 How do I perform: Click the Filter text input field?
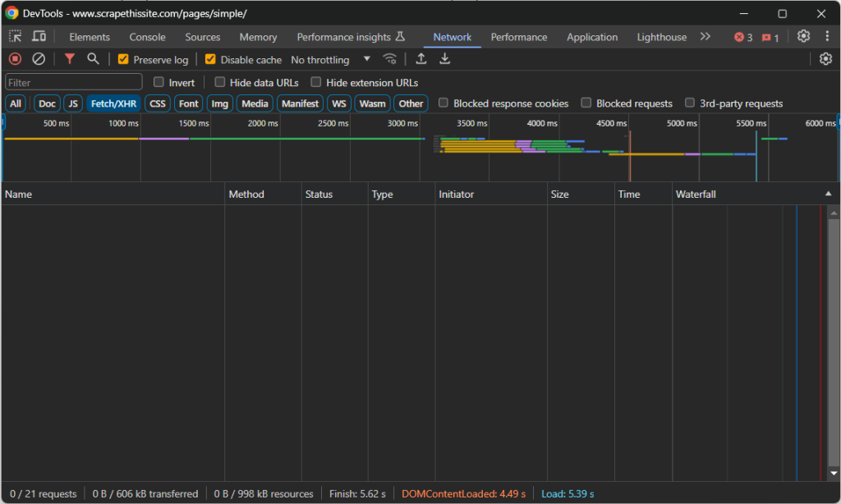73,82
